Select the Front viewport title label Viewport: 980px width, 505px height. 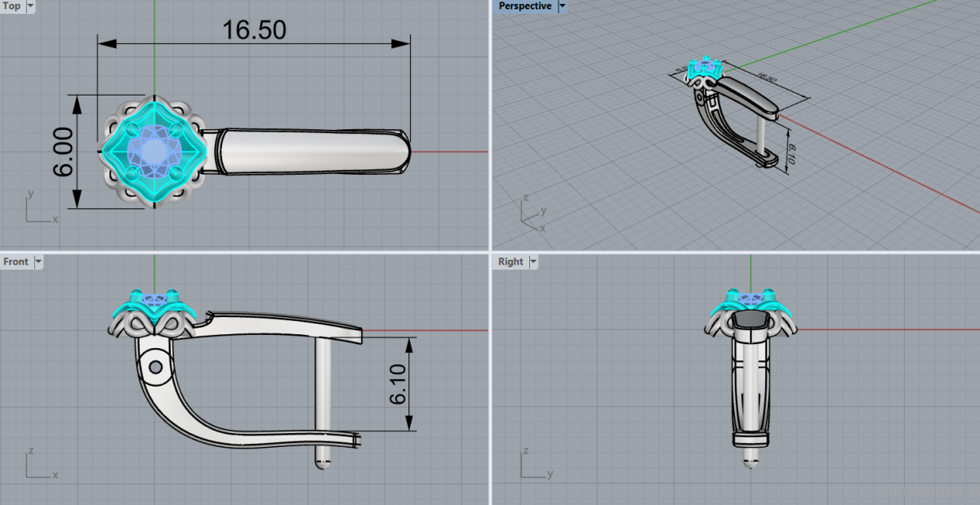point(16,262)
